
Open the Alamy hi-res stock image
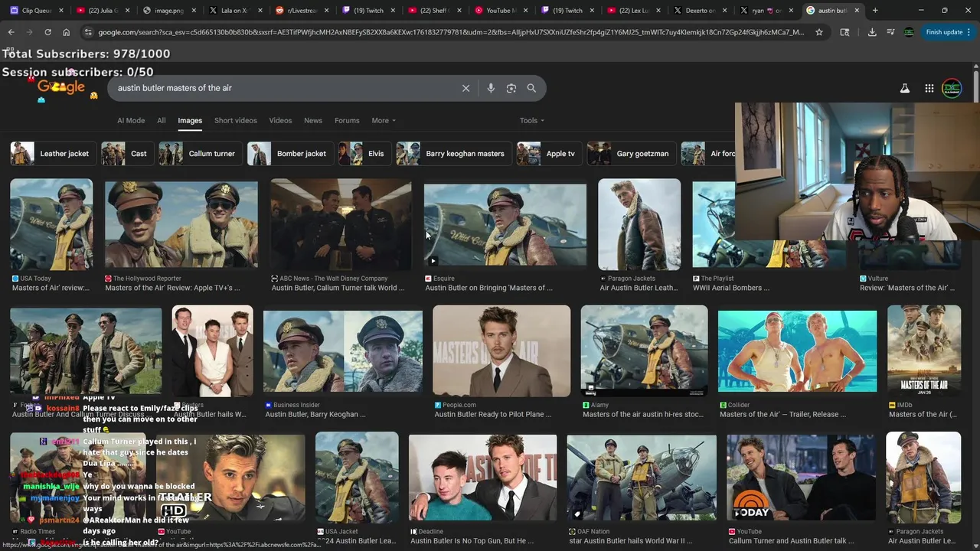pos(645,350)
